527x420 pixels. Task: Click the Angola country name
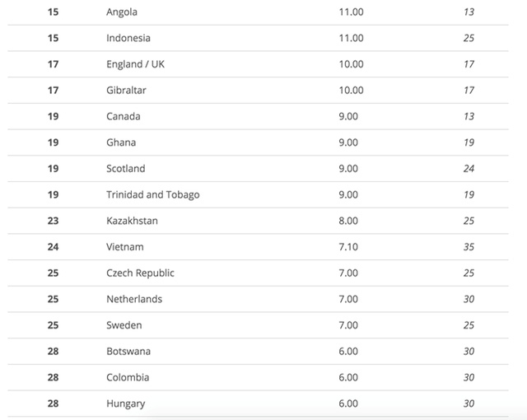122,12
